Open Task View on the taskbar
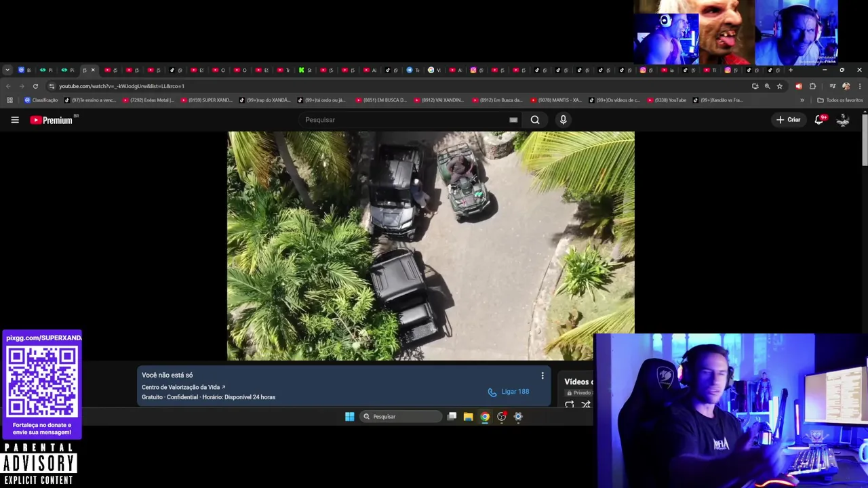This screenshot has width=868, height=488. pos(452,417)
